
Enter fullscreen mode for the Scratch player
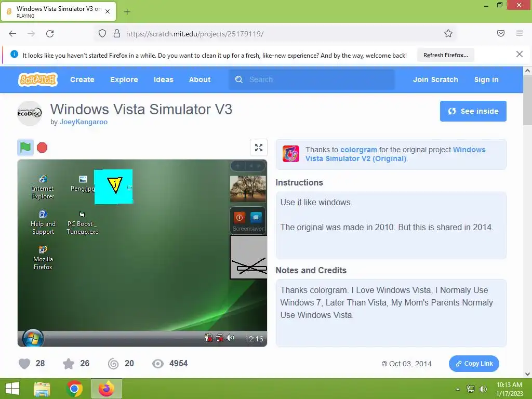(259, 148)
